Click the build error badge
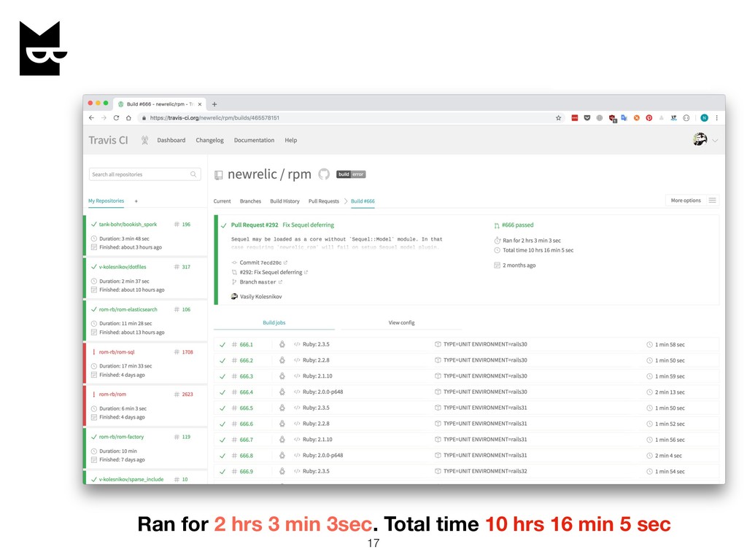 click(351, 174)
